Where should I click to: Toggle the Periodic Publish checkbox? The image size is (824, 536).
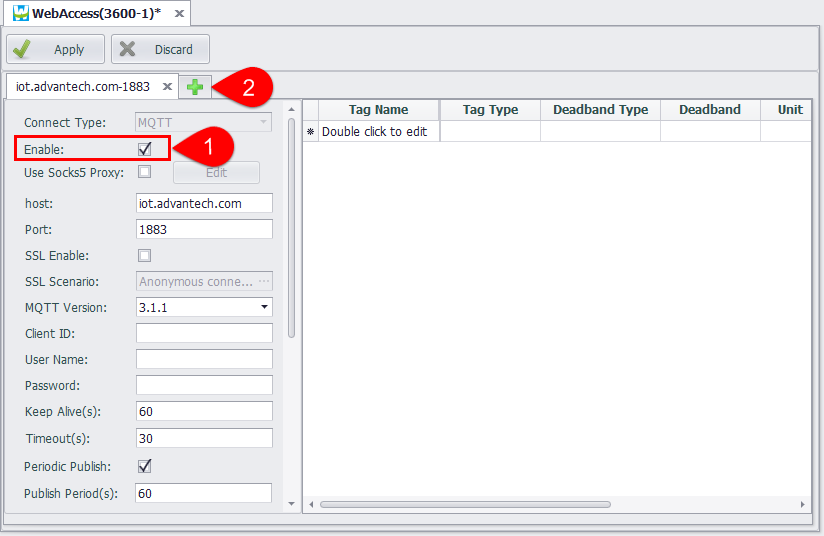click(x=145, y=466)
